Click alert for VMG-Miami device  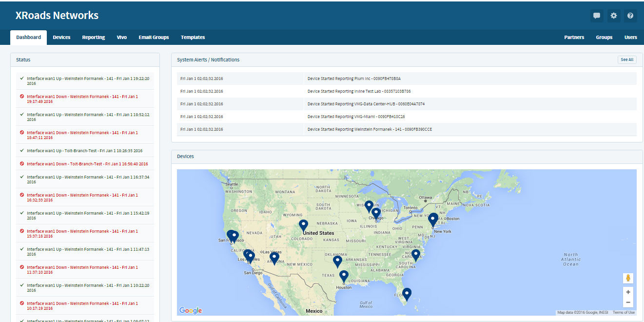pos(407,117)
